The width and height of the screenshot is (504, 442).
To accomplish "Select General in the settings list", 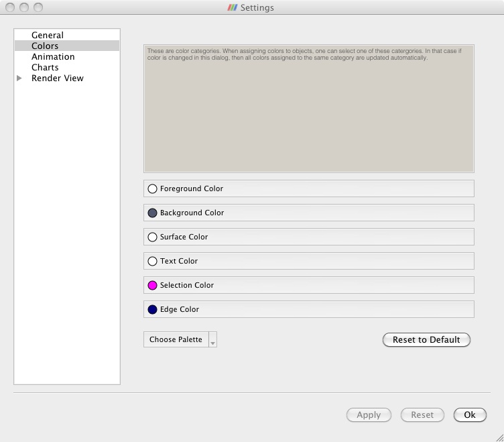I will (47, 35).
